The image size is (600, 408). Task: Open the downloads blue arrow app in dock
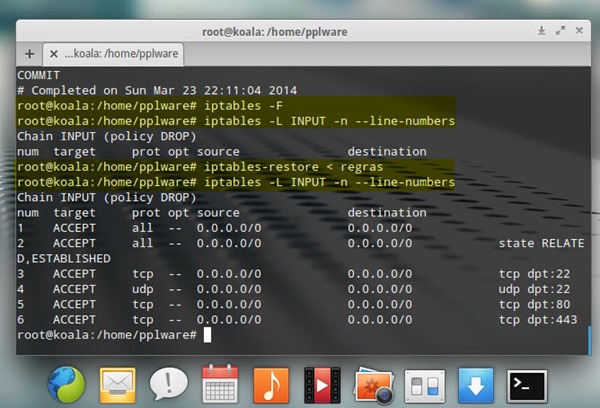click(x=476, y=385)
